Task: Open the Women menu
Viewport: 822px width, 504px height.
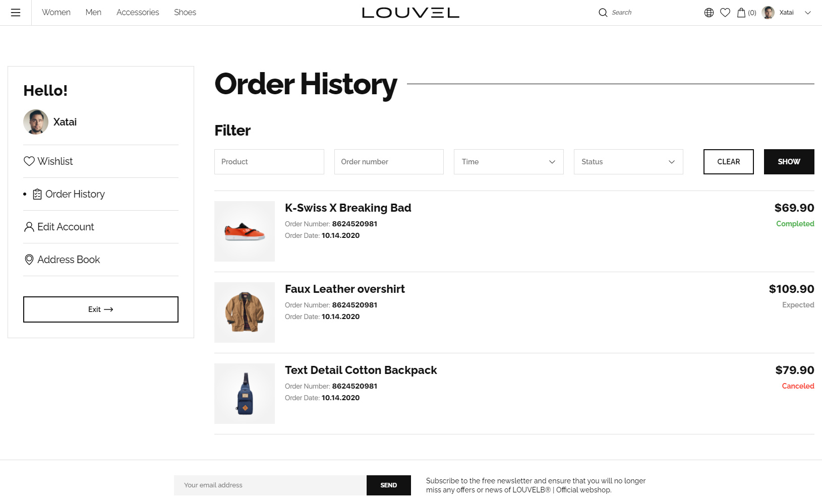Action: pos(56,13)
